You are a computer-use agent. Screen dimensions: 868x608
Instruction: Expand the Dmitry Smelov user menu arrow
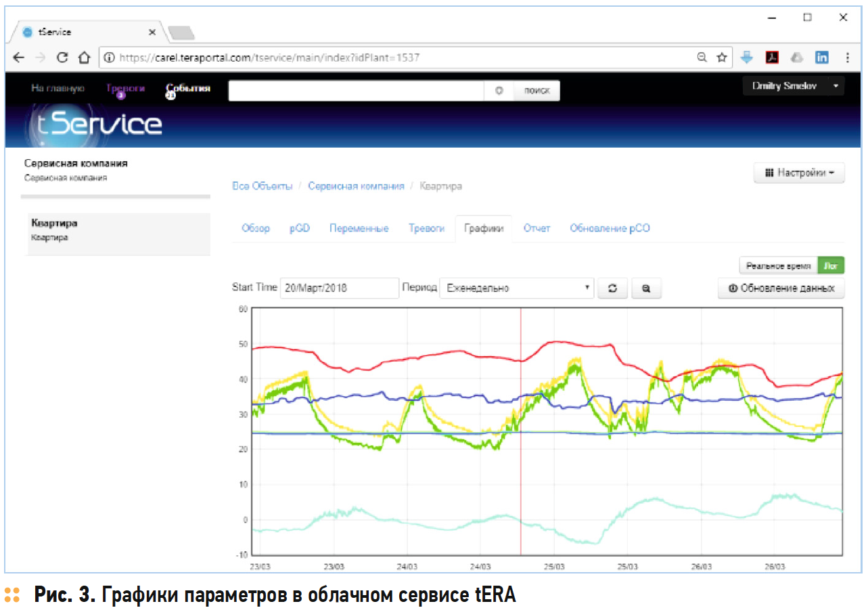pyautogui.click(x=836, y=87)
